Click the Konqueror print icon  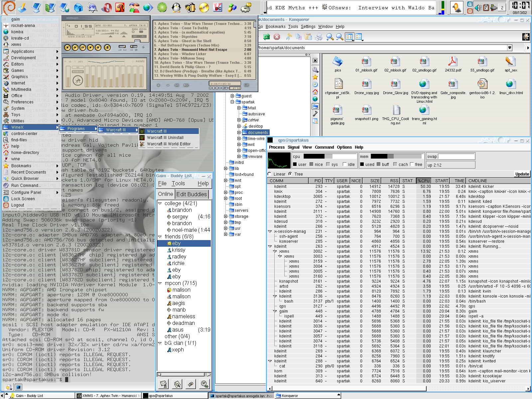click(319, 37)
